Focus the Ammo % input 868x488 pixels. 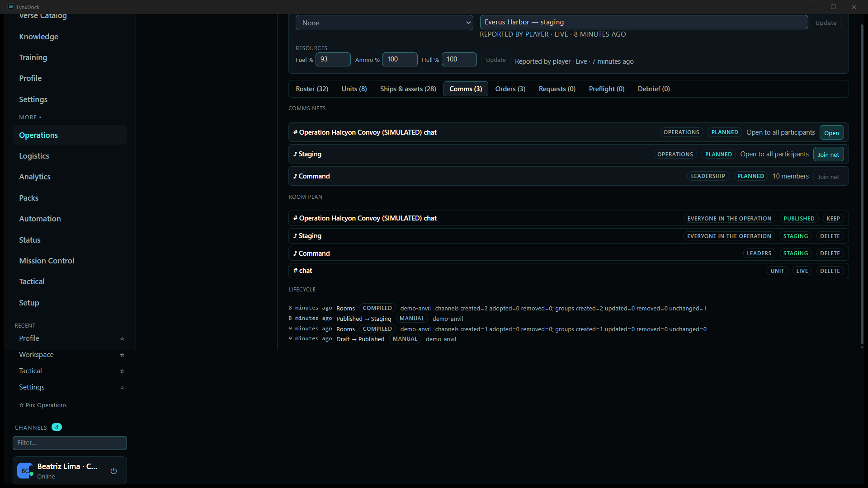pos(400,59)
